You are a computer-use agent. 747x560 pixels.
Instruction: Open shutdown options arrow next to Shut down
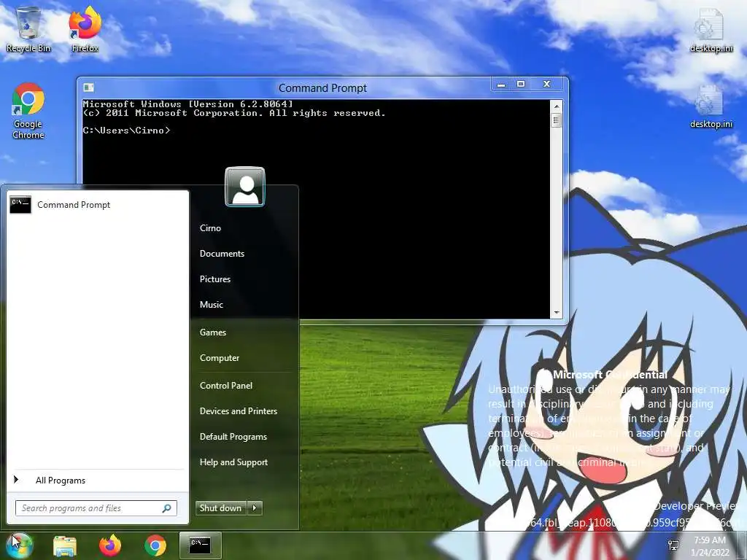click(255, 508)
